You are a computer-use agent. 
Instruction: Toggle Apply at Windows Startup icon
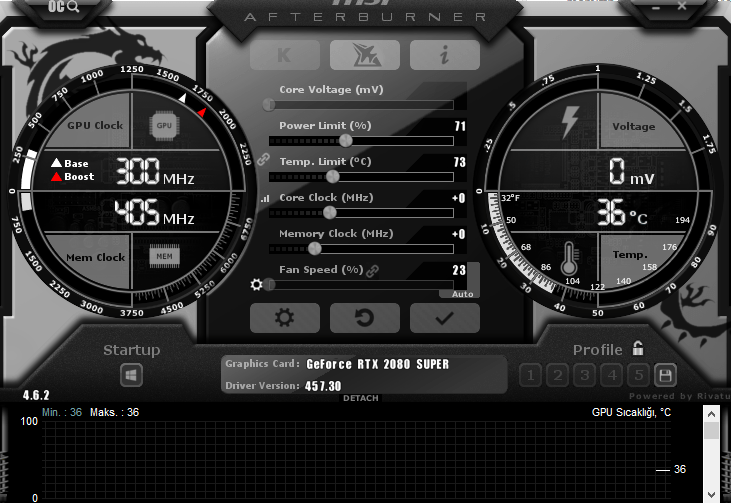(131, 375)
